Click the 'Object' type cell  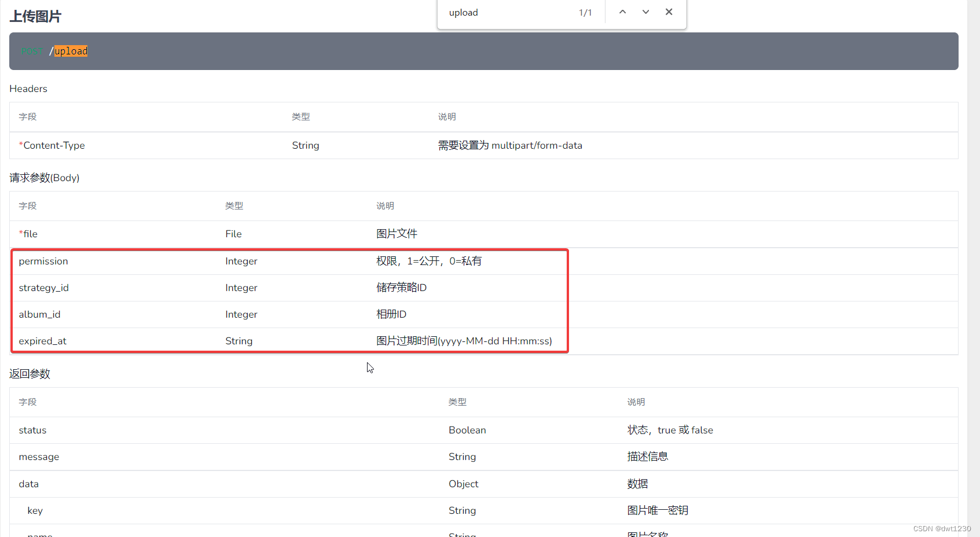464,484
